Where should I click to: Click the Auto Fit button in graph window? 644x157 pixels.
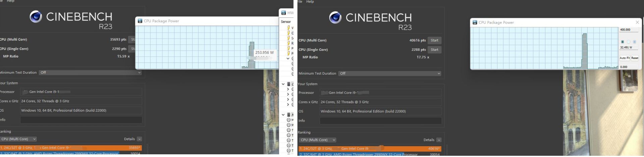(x=624, y=58)
